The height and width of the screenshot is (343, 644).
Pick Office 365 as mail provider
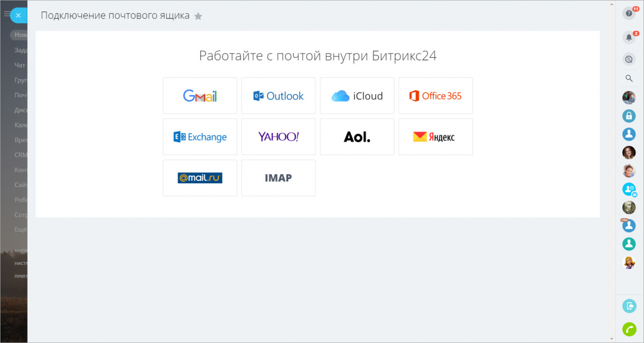(x=435, y=96)
